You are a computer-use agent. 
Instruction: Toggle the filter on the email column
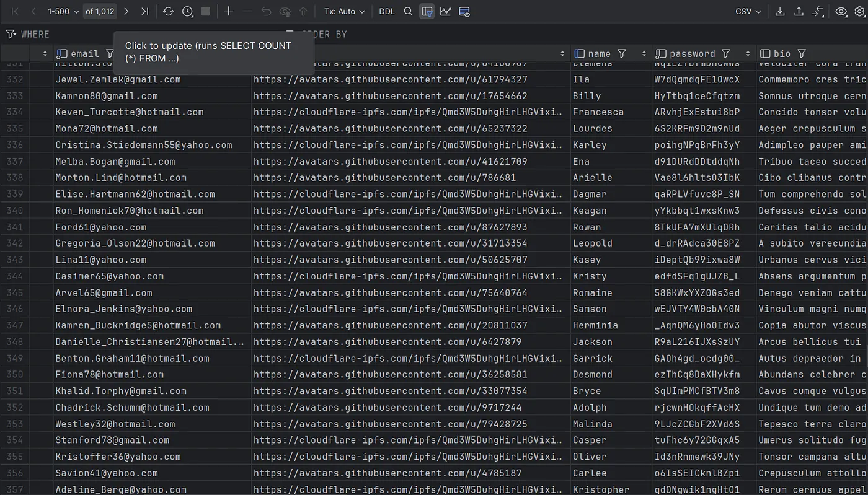pos(110,54)
